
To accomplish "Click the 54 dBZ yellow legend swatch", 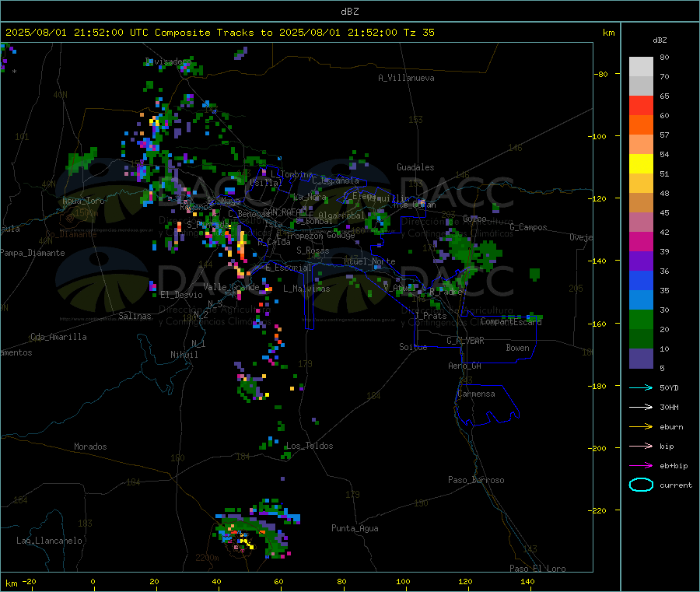I will click(x=641, y=164).
